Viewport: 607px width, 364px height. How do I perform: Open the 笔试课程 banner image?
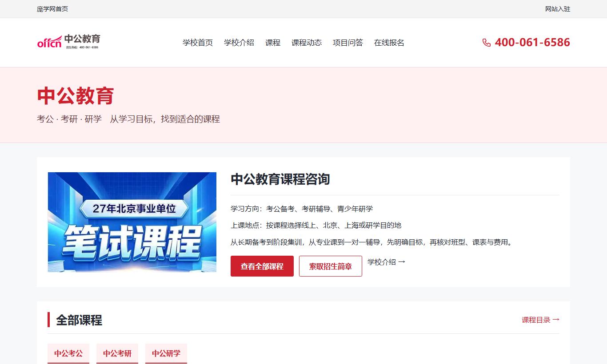point(132,222)
